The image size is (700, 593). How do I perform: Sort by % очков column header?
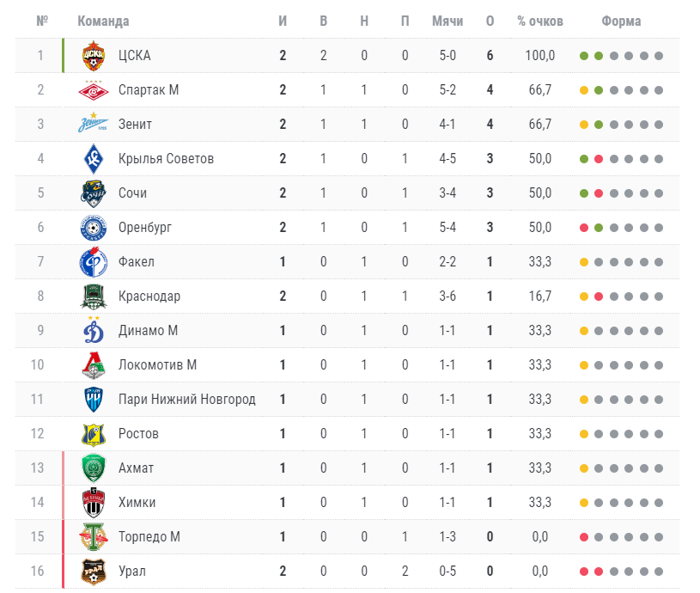click(540, 21)
